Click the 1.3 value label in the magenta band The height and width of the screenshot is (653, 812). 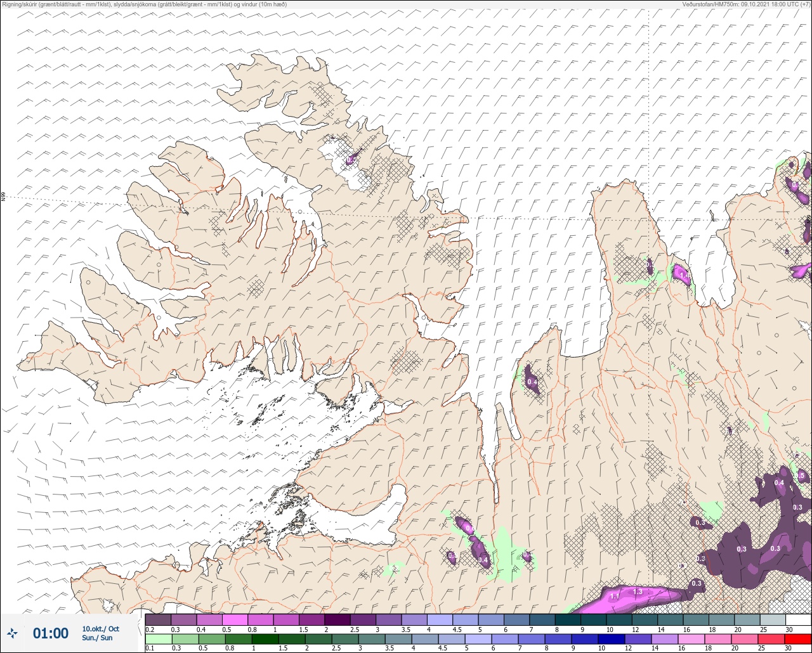click(x=638, y=592)
